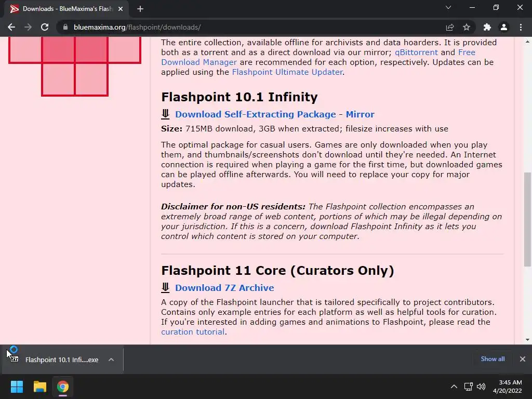Click the Flashpoint 11 Core (Curators Only) heading

point(277,270)
